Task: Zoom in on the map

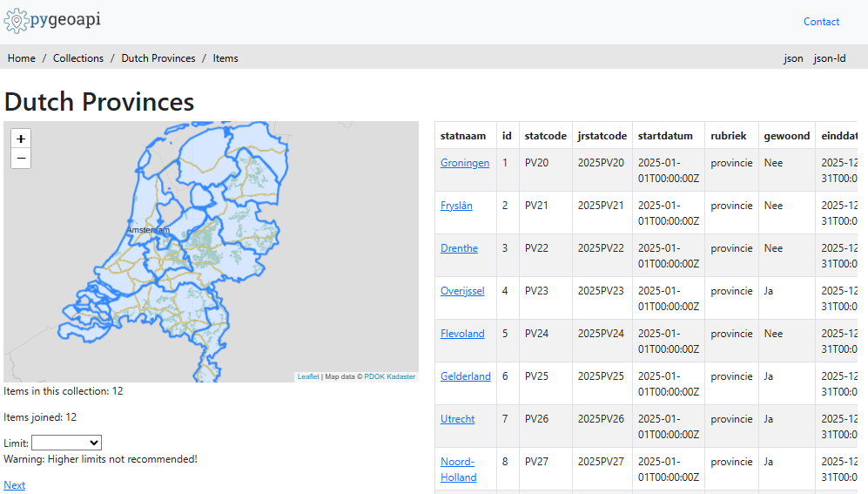Action: (21, 139)
